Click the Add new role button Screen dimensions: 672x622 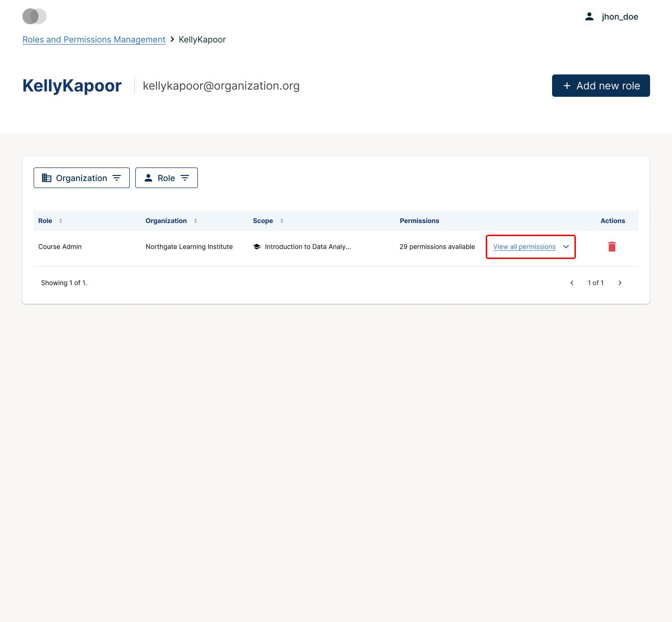[601, 86]
